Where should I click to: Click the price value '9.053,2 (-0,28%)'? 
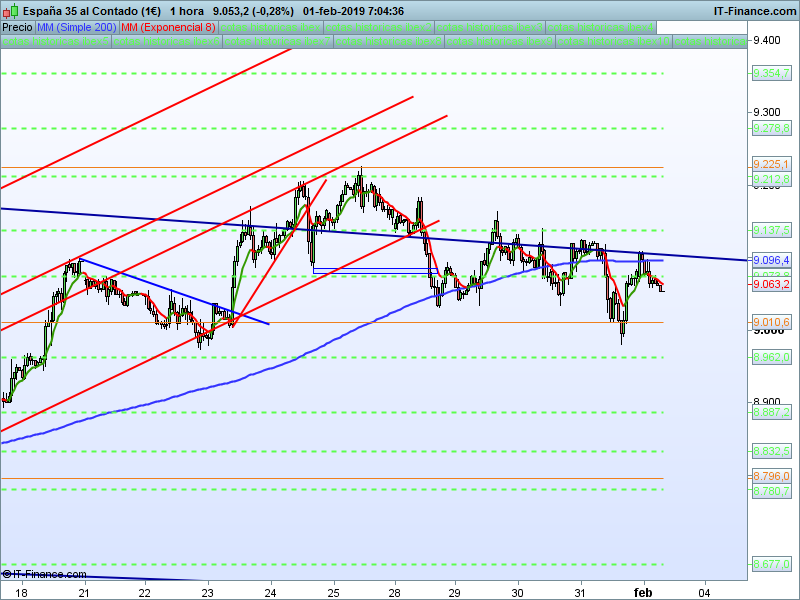point(254,11)
